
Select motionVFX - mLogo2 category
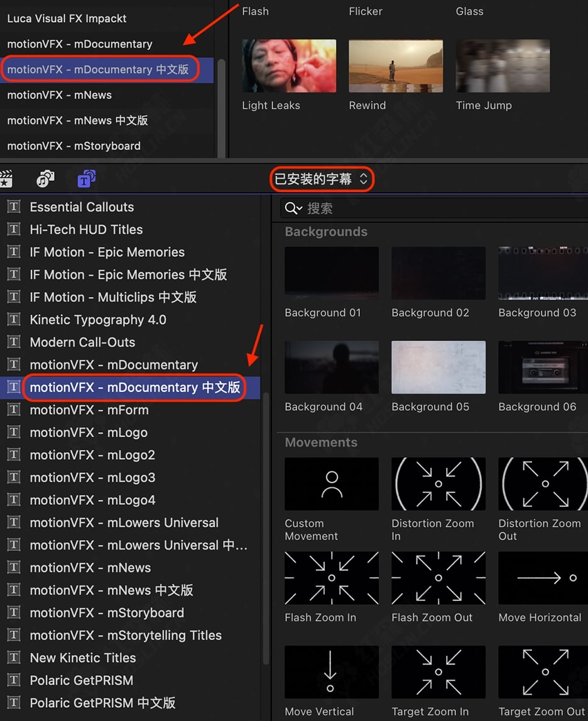pos(92,455)
